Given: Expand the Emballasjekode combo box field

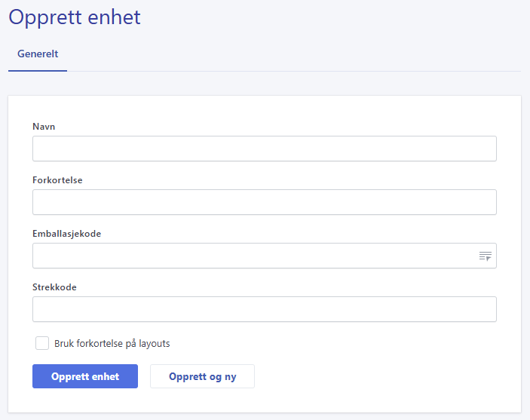Looking at the screenshot, I should click(x=265, y=256).
